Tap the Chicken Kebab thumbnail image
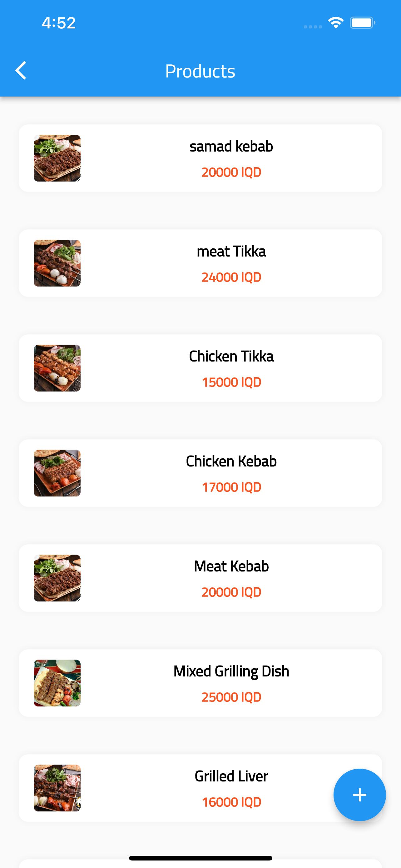 click(57, 473)
